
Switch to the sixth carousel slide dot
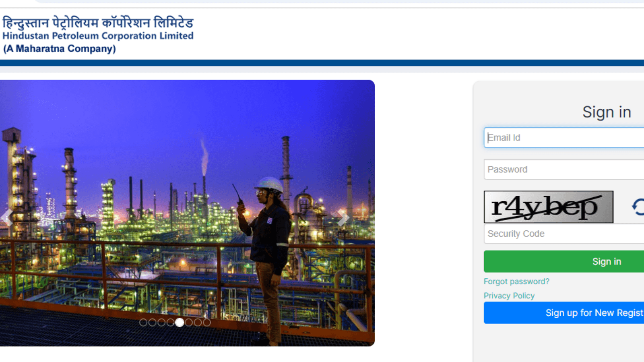(189, 322)
